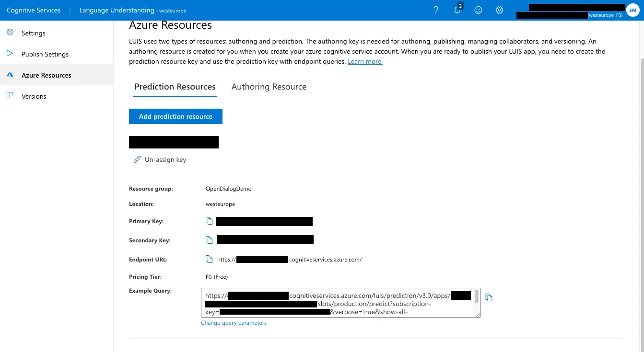Open the notifications bell icon

coord(457,10)
